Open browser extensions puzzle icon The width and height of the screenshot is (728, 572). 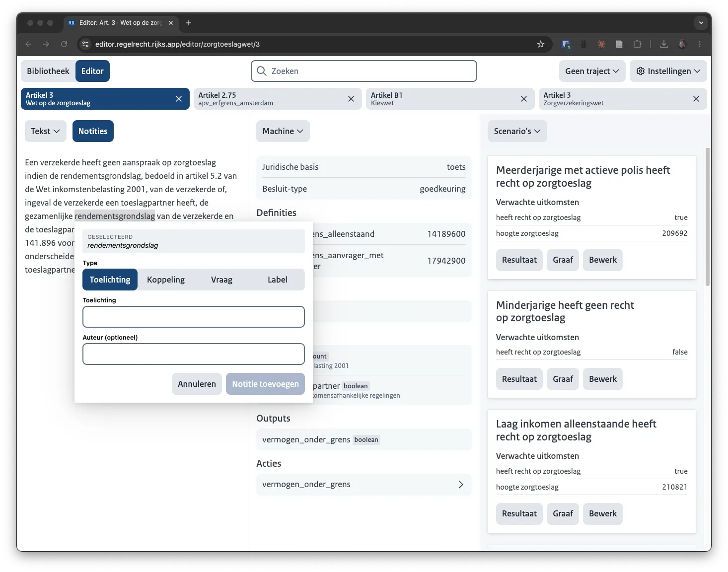point(637,44)
